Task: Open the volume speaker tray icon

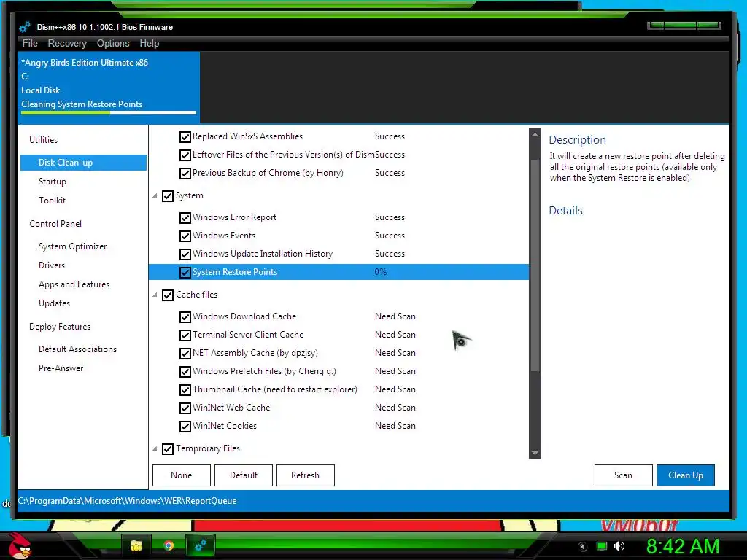Action: click(619, 546)
